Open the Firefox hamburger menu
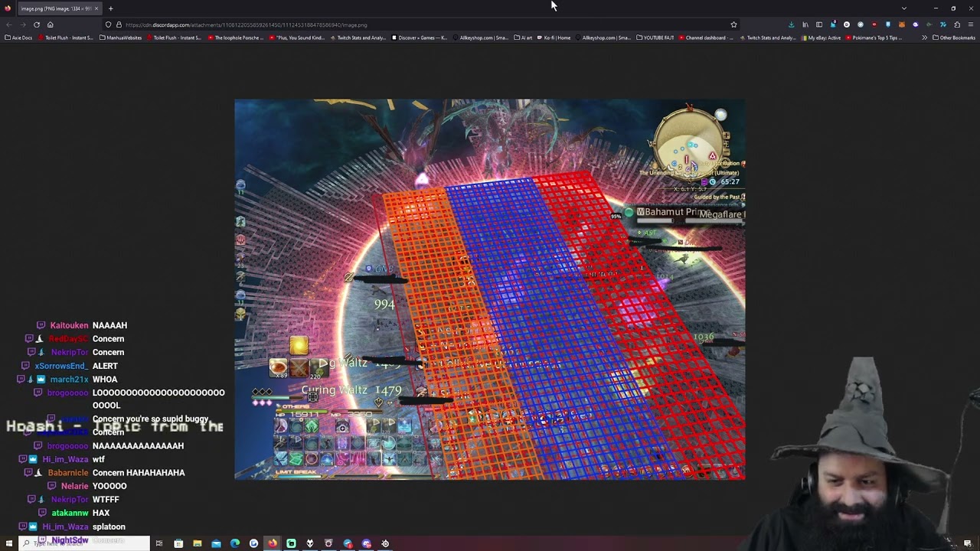 click(x=971, y=24)
